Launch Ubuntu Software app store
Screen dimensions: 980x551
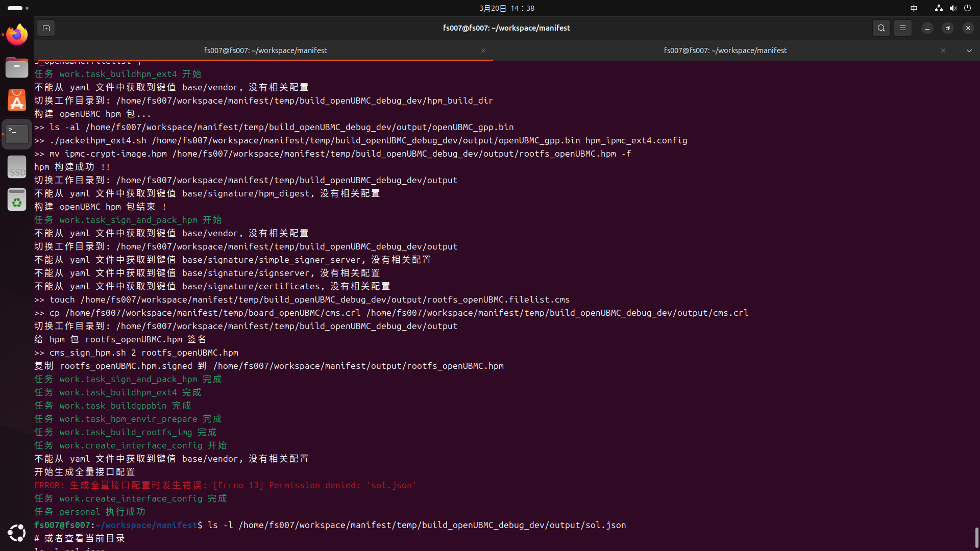[17, 101]
